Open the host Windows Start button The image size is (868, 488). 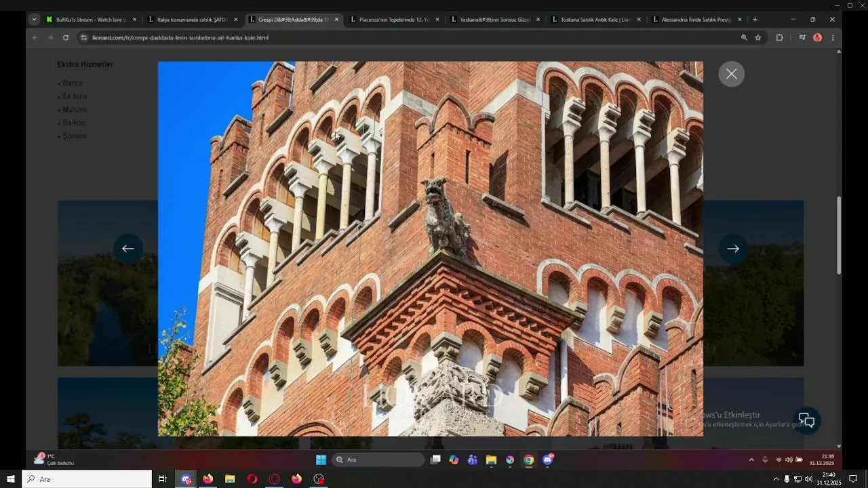pos(11,479)
